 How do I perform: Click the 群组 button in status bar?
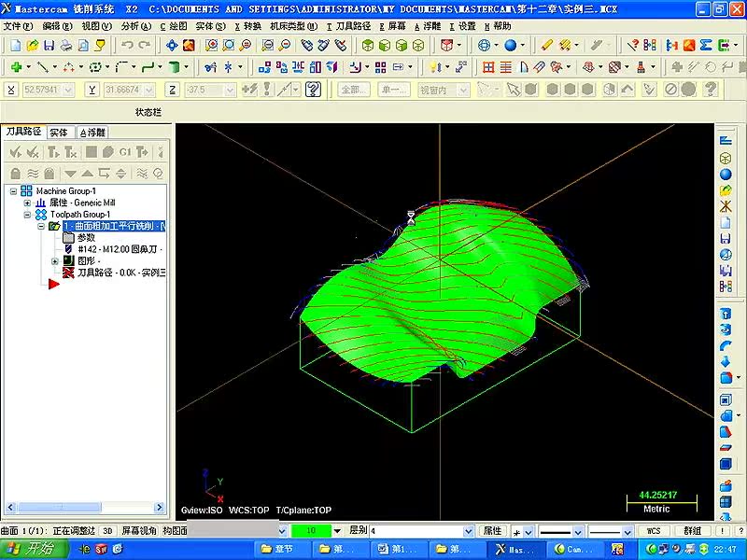[693, 531]
